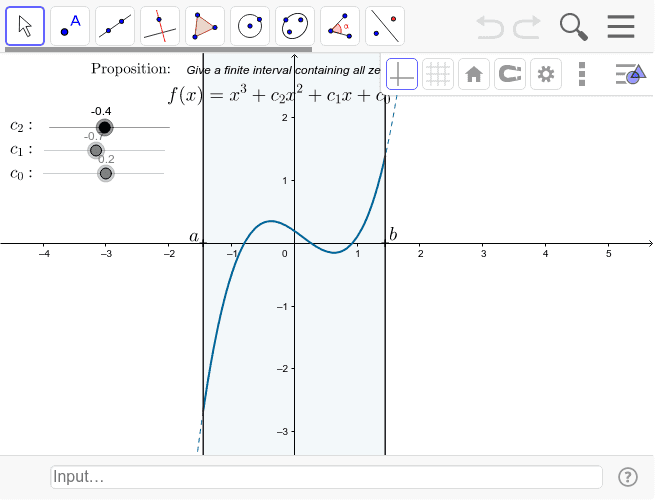Image resolution: width=655 pixels, height=500 pixels.
Task: Click the c1 slider knob
Action: coord(96,150)
